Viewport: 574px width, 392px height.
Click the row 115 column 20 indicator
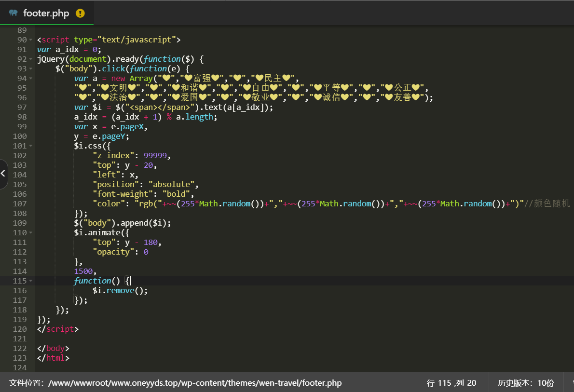coord(451,383)
